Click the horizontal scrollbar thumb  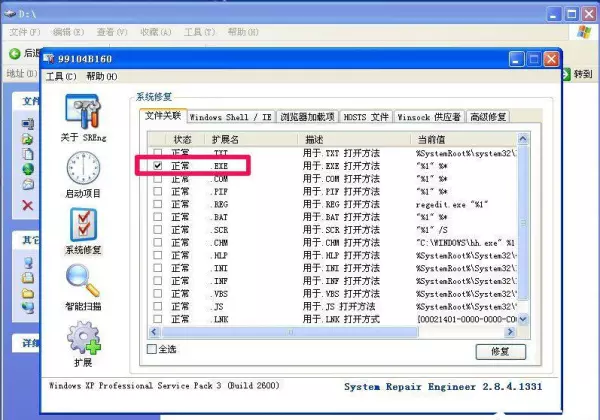290,332
